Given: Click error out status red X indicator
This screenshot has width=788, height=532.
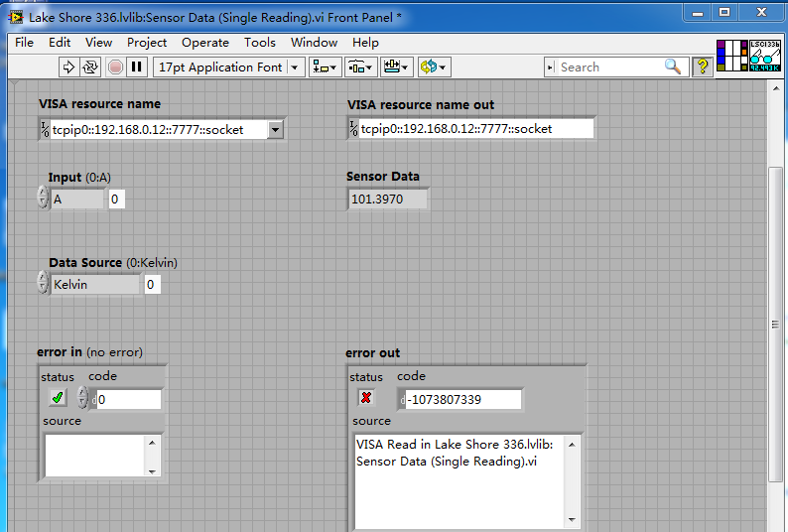Looking at the screenshot, I should [x=366, y=398].
